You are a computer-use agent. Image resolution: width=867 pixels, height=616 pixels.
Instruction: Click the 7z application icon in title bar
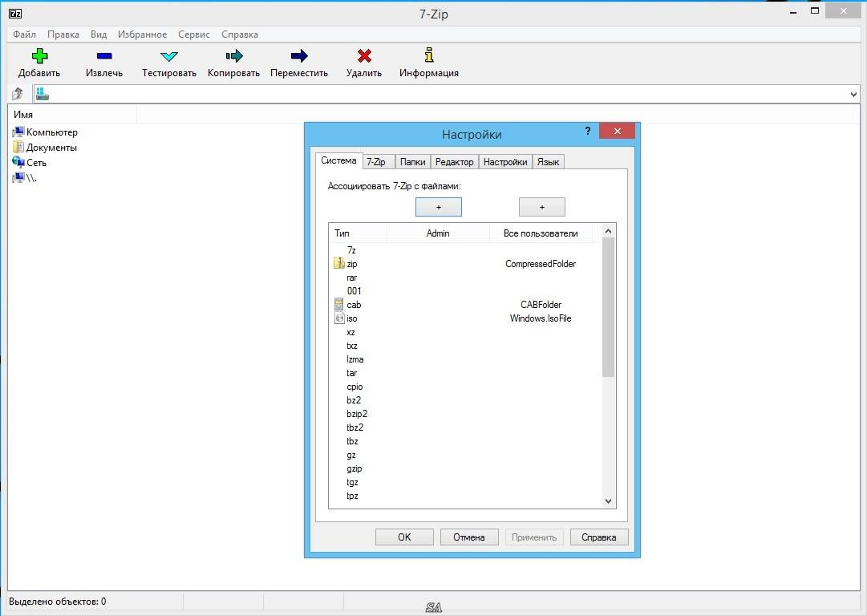point(15,14)
